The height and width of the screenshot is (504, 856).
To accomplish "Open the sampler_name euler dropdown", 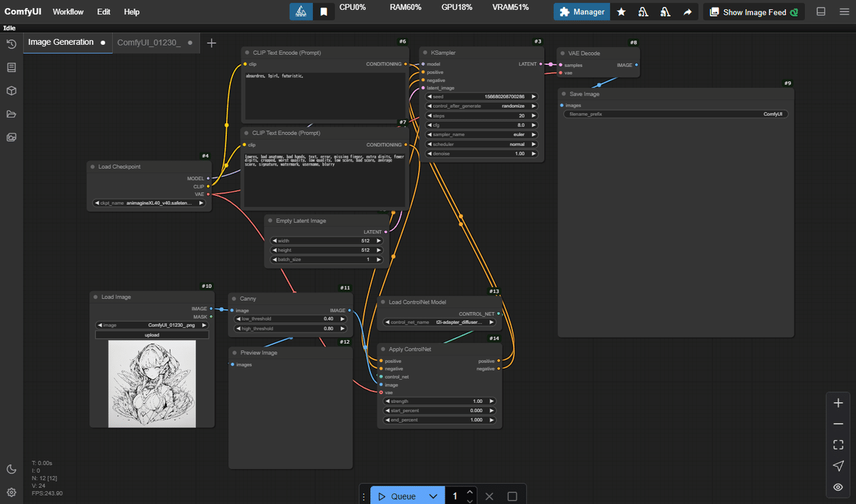I will point(480,134).
